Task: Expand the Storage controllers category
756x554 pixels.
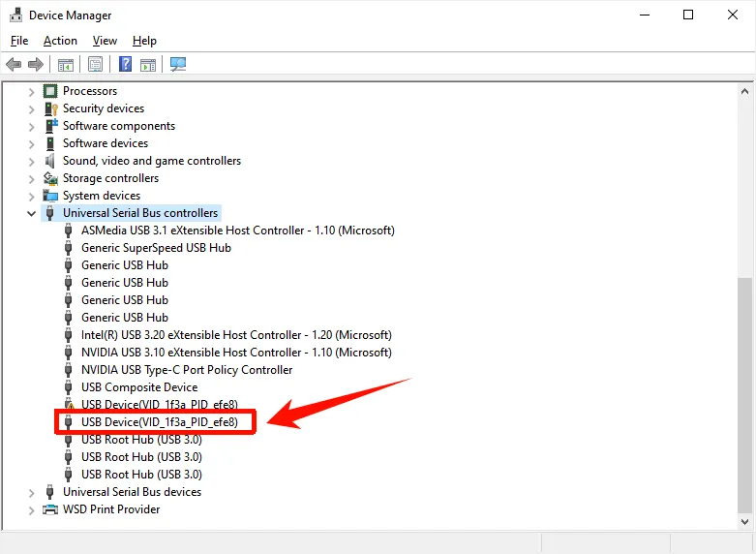Action: [31, 179]
